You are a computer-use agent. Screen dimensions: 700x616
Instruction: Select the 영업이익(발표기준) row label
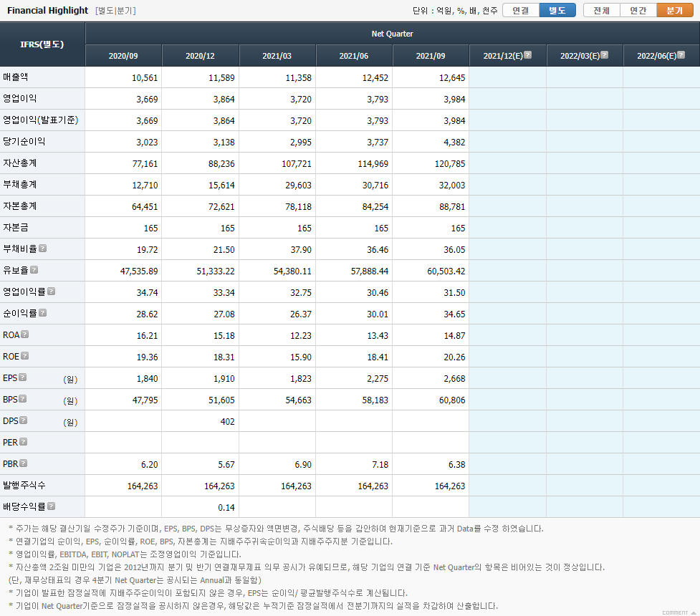(41, 120)
